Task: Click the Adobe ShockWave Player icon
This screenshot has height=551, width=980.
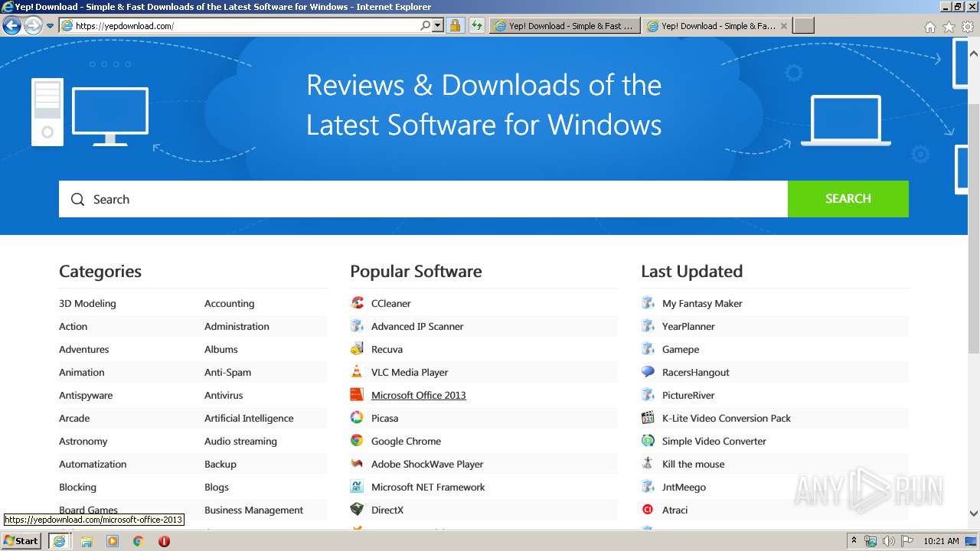Action: [357, 464]
